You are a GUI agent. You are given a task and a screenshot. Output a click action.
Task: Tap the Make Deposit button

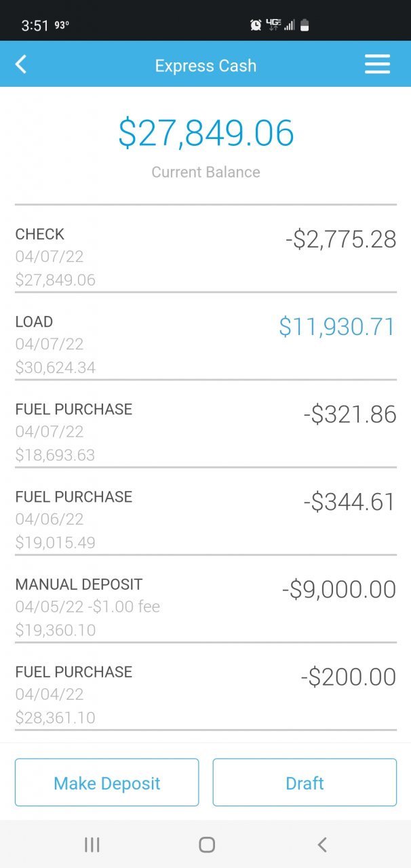click(106, 783)
